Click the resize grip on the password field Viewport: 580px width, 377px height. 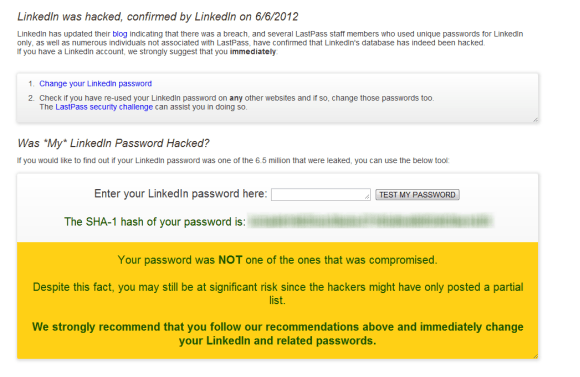[x=367, y=197]
